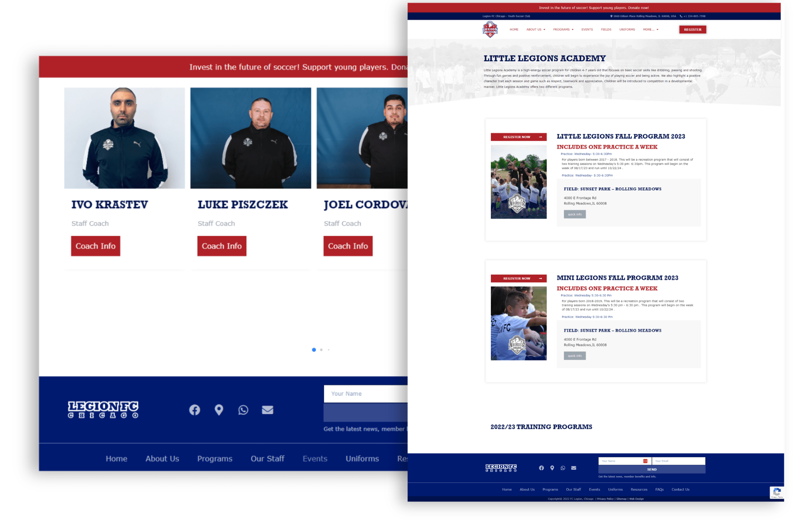Expand More... dropdown in top navigation
Screen dimensions: 798x532
[650, 30]
